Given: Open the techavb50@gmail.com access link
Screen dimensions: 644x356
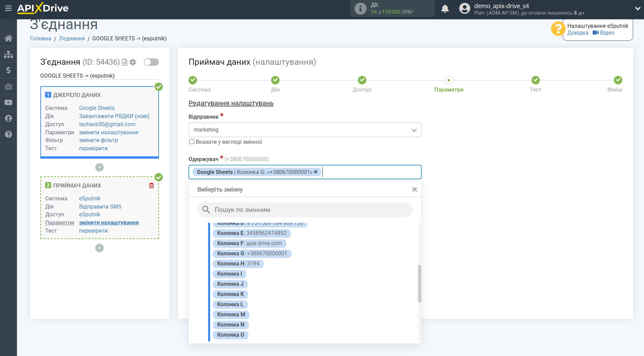Looking at the screenshot, I should pyautogui.click(x=107, y=124).
